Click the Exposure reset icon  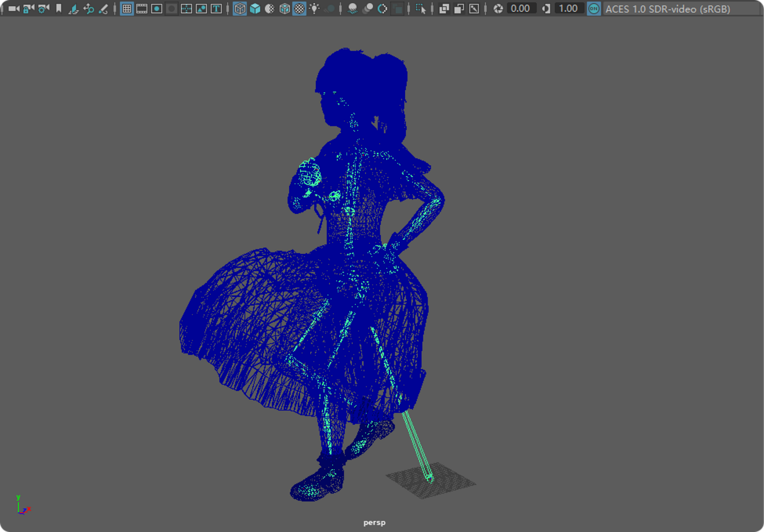click(x=498, y=9)
